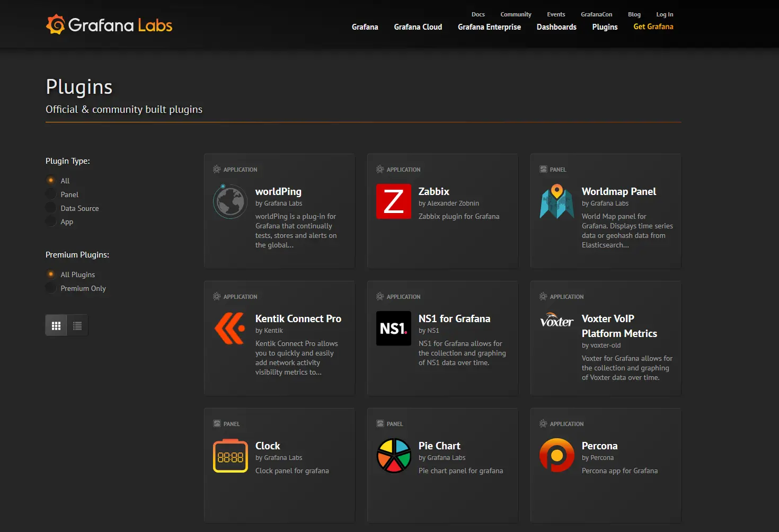Screen dimensions: 779x532
Task: Click application type icon on Kentik card
Action: 217,297
